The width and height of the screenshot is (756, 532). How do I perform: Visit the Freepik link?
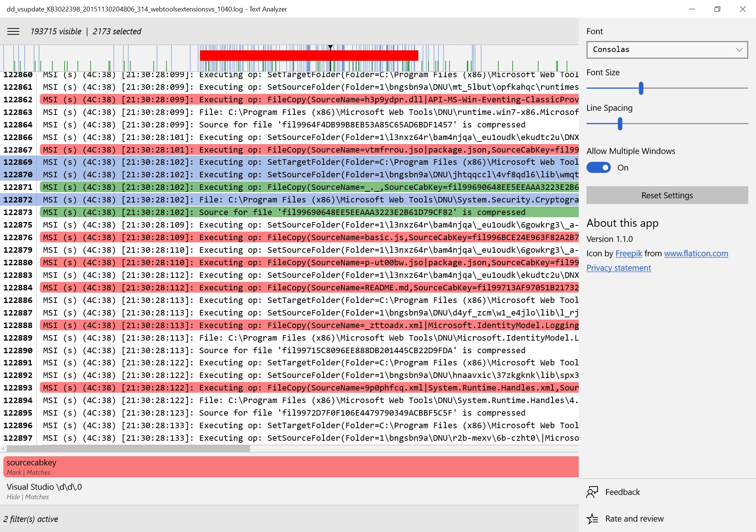[x=628, y=253]
